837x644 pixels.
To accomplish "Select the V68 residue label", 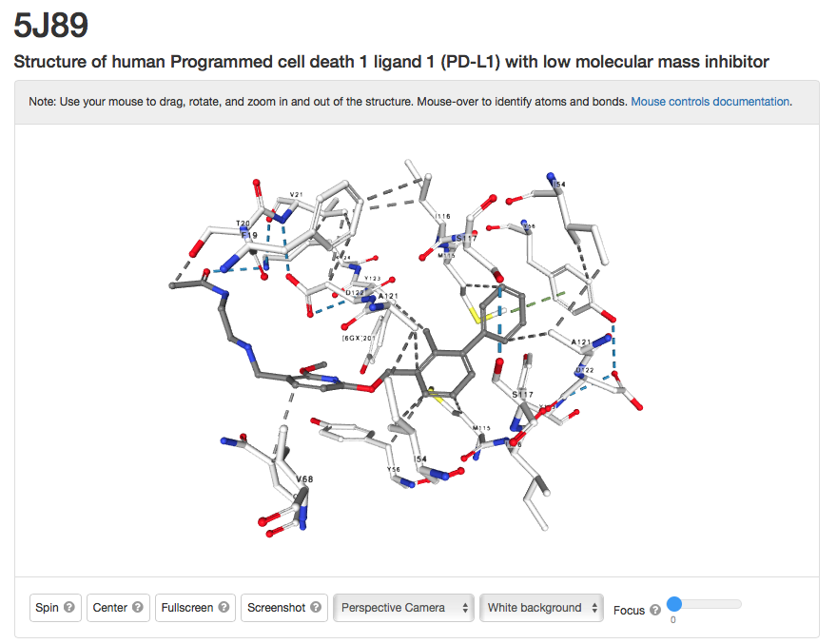I will (x=304, y=479).
